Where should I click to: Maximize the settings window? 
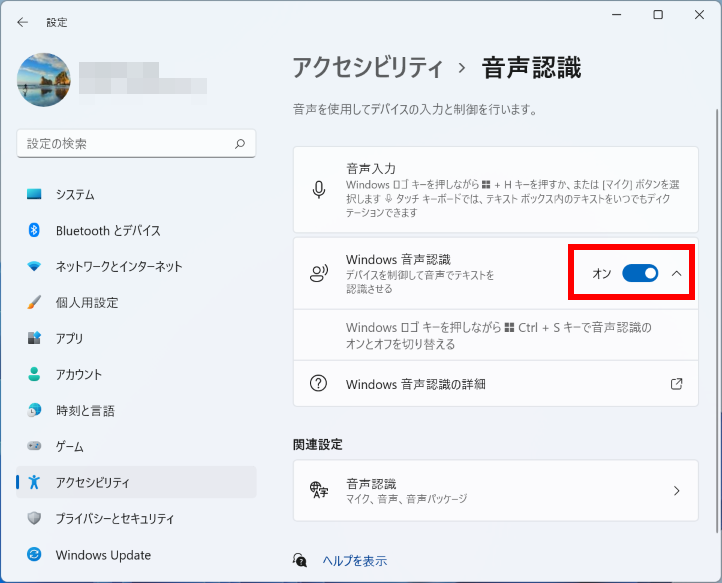[658, 15]
